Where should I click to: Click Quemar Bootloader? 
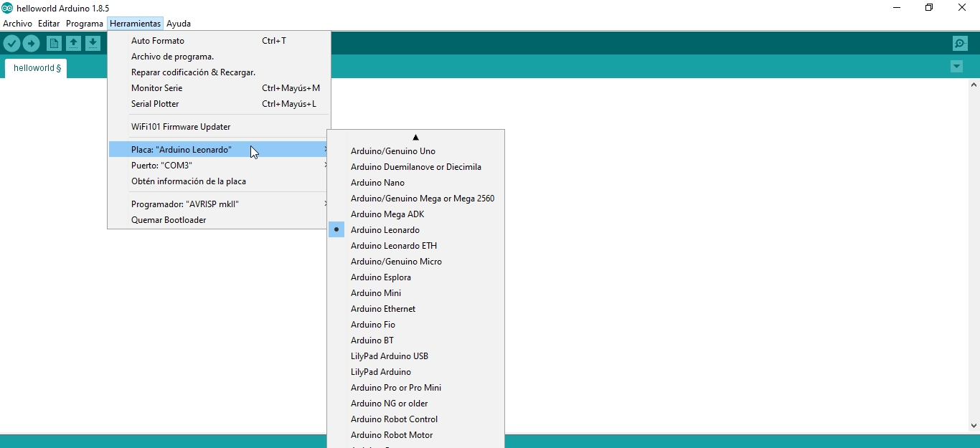[x=169, y=220]
